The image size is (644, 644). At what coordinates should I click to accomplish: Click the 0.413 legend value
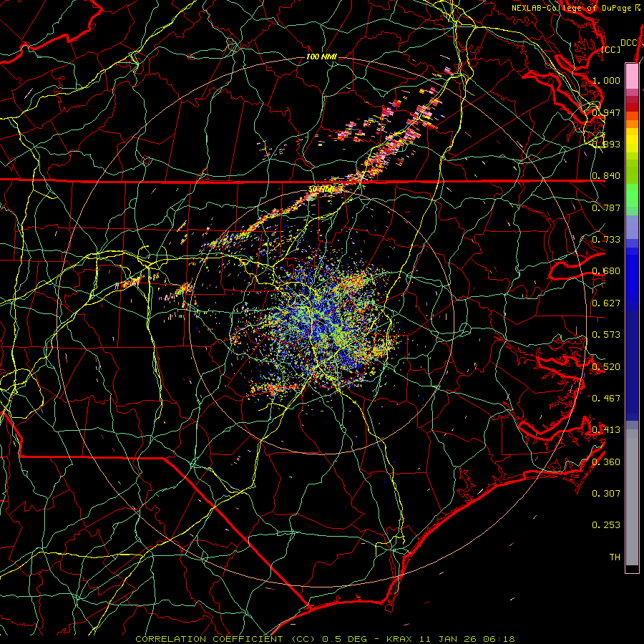pyautogui.click(x=606, y=430)
